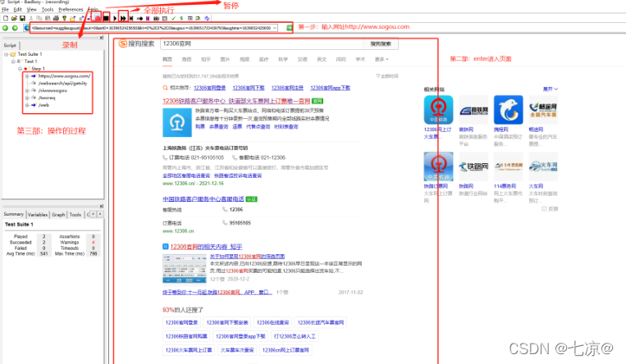Image resolution: width=626 pixels, height=364 pixels.
Task: Click the blue refresh arrows toolbar icon
Action: pos(207,18)
